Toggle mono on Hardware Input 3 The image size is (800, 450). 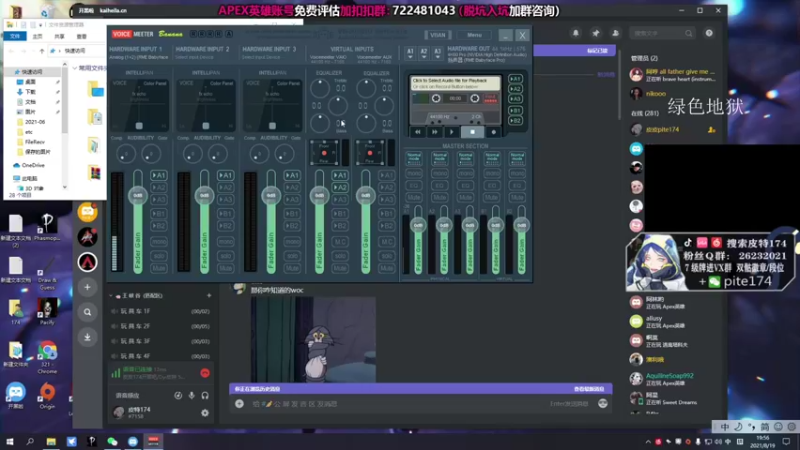(x=292, y=241)
